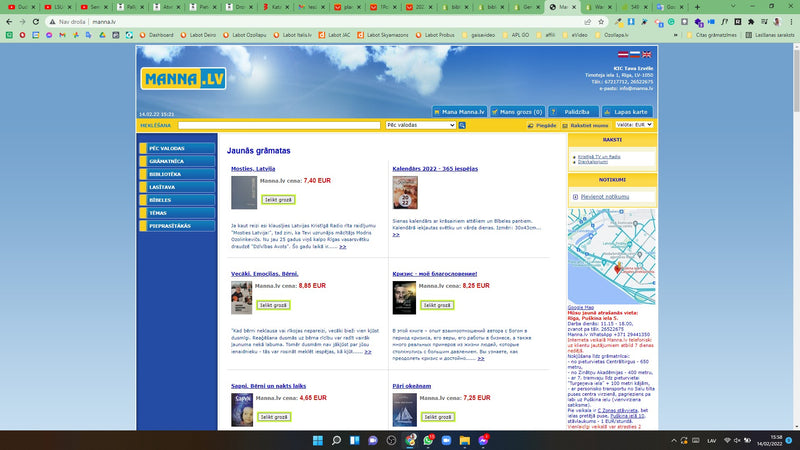This screenshot has width=800, height=450.
Task: Click the store location map image
Action: [612, 257]
